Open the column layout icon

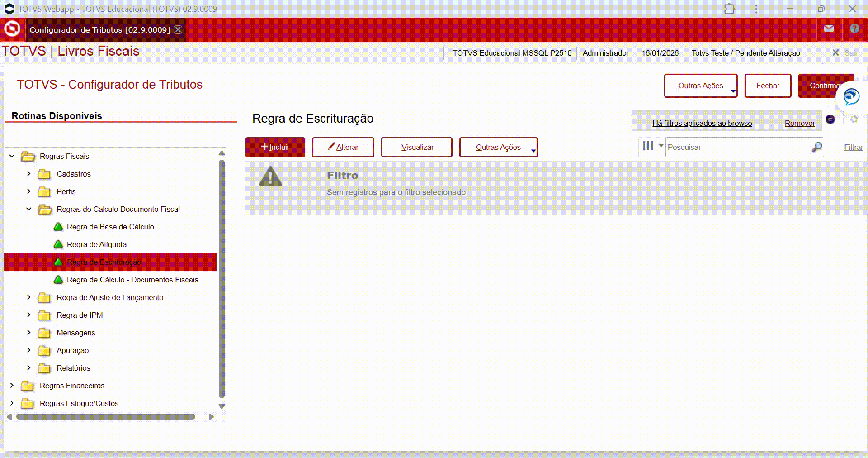pyautogui.click(x=648, y=146)
